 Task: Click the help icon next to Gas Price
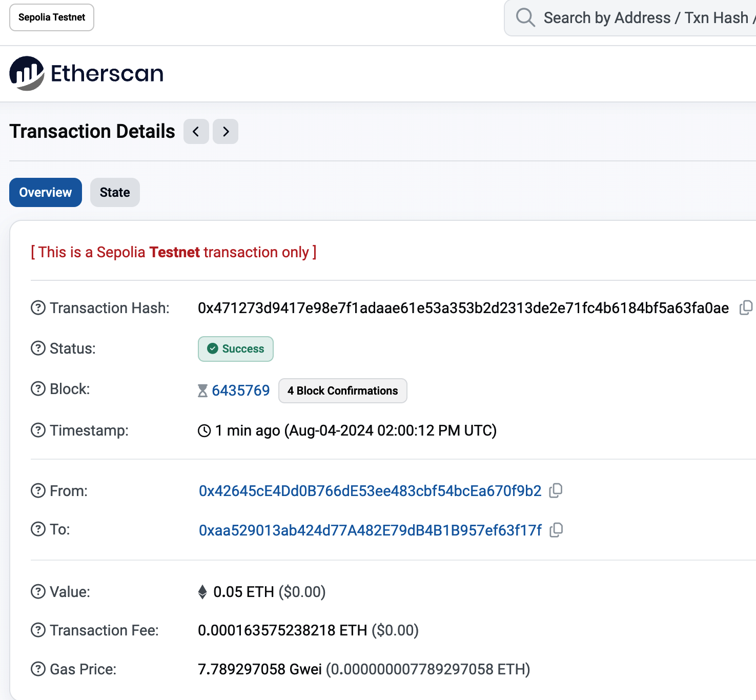pyautogui.click(x=37, y=669)
